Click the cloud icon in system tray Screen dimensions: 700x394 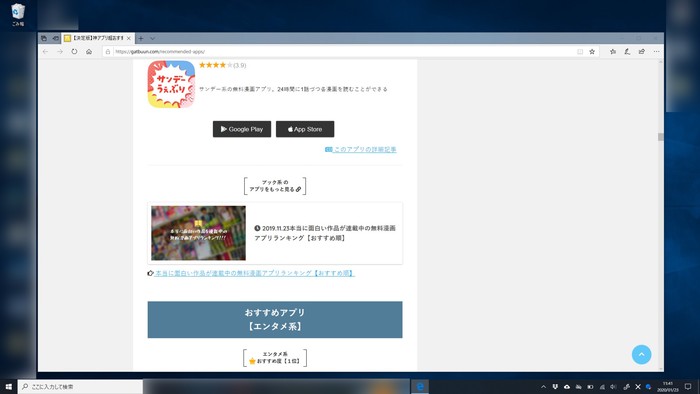pyautogui.click(x=567, y=387)
